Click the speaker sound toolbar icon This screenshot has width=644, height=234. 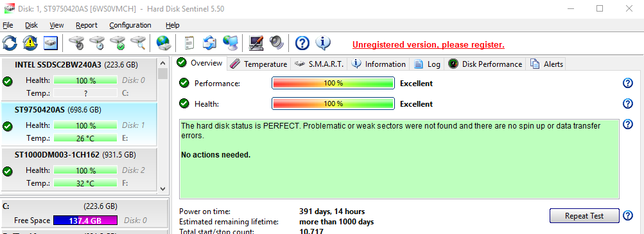(x=276, y=42)
